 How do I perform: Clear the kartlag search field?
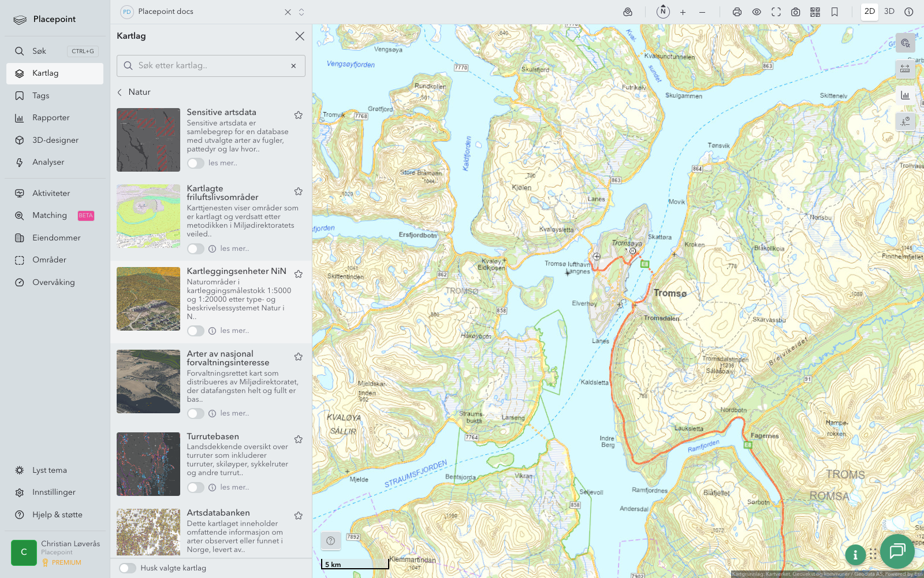pos(293,66)
